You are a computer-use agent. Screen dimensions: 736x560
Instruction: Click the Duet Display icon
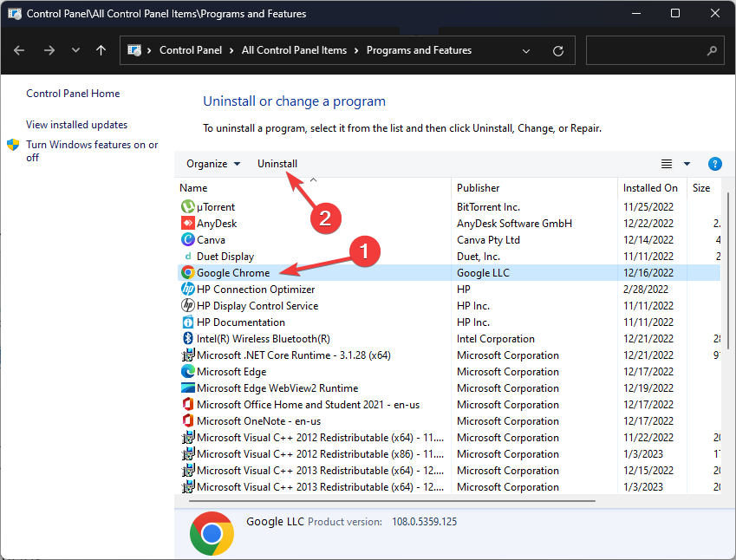188,257
